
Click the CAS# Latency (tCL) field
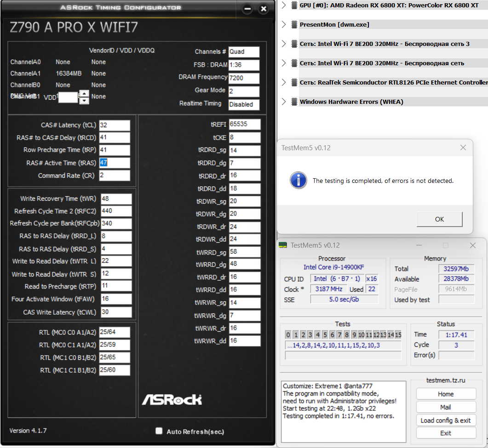pyautogui.click(x=115, y=125)
